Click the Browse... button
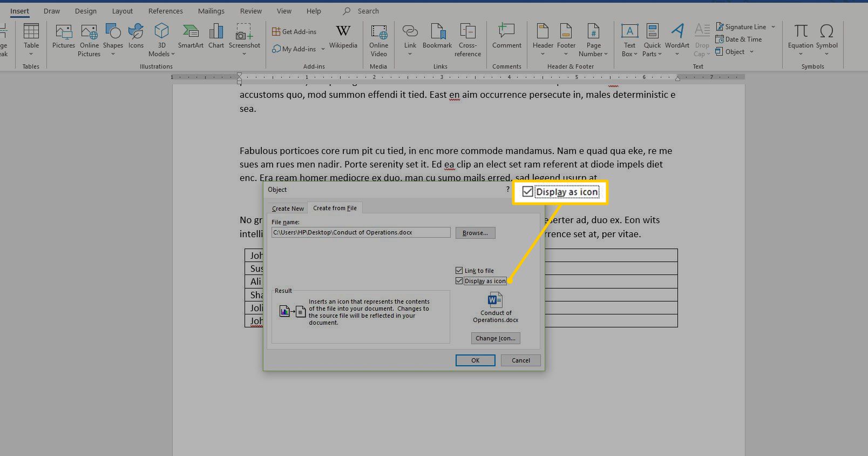 coord(475,233)
